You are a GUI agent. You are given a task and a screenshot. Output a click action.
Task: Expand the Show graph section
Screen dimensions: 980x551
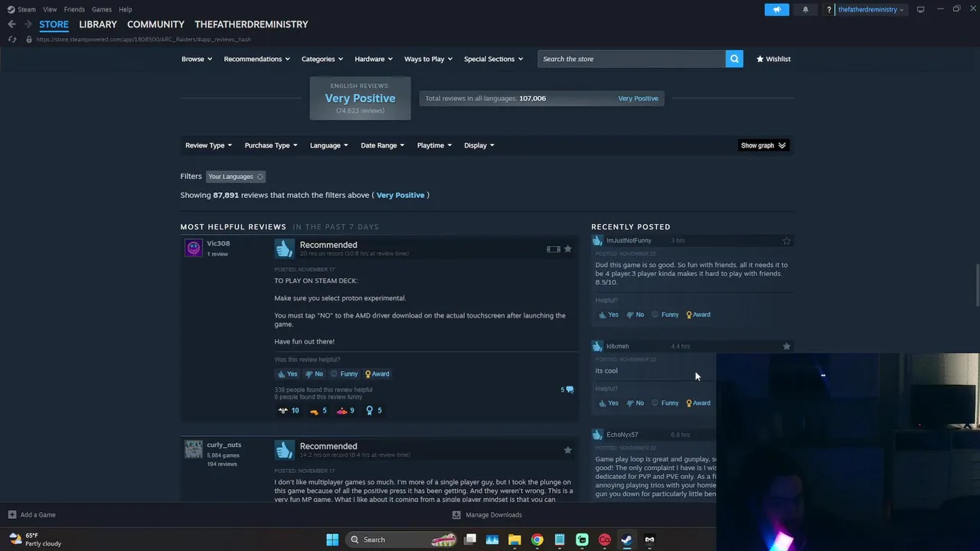(763, 145)
